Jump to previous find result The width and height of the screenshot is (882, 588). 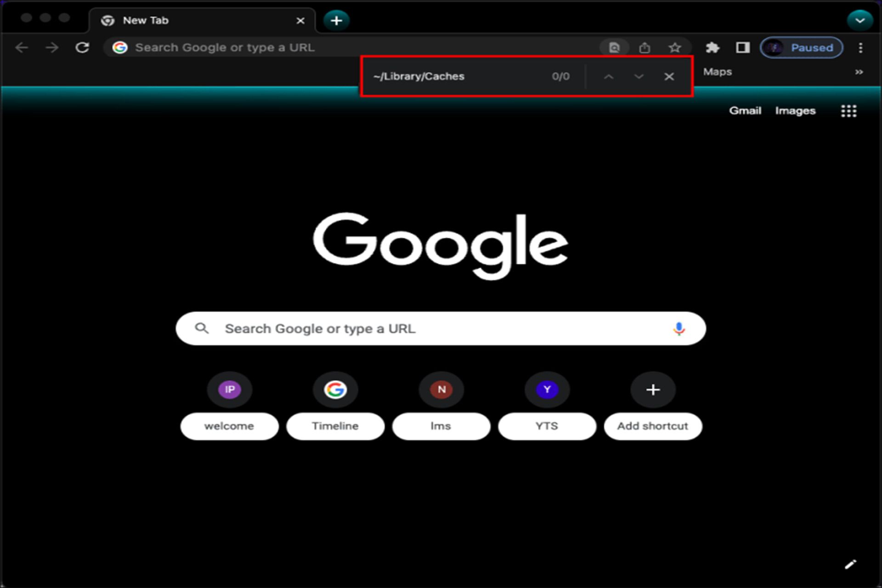click(x=609, y=76)
